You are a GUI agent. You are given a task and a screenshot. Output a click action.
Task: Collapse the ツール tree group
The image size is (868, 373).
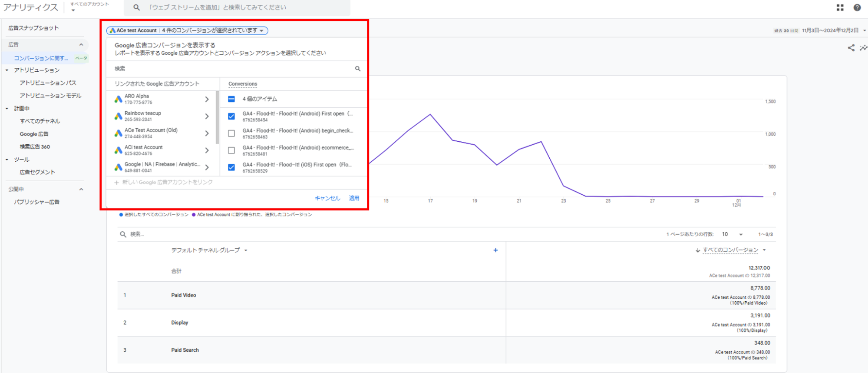7,160
